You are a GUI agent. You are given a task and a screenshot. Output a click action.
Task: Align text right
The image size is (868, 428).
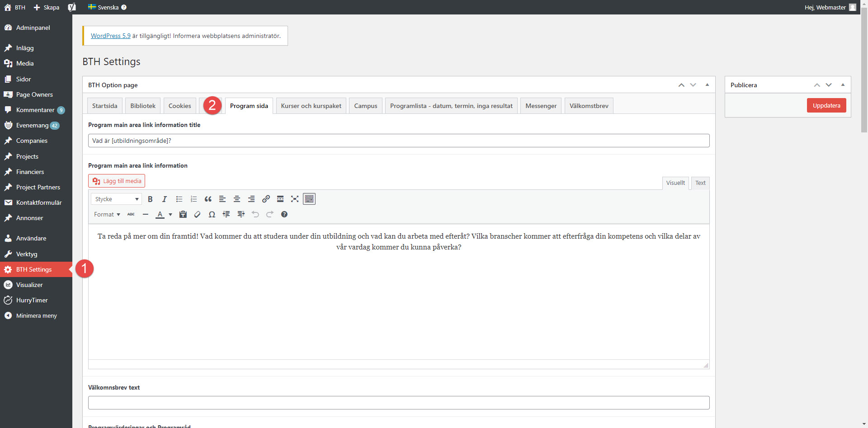(x=251, y=199)
